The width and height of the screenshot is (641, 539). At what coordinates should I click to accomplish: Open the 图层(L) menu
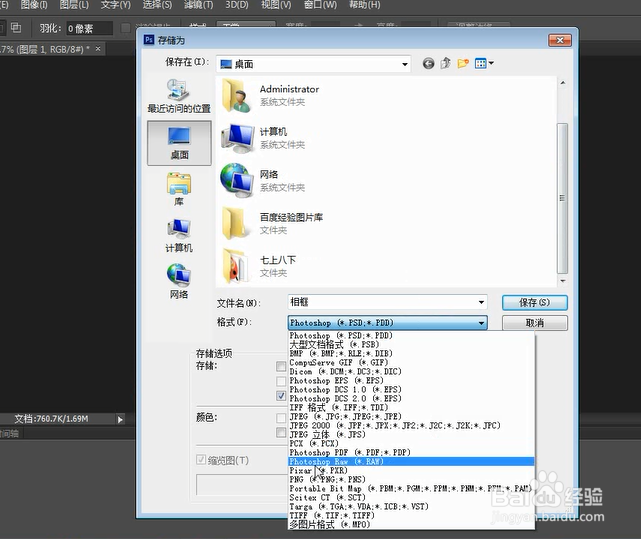[74, 4]
